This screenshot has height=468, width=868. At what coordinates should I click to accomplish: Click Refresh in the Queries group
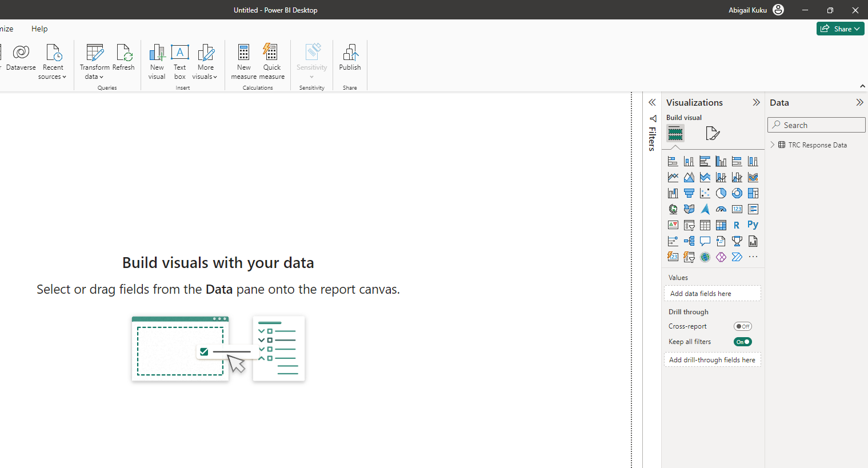[x=123, y=58]
